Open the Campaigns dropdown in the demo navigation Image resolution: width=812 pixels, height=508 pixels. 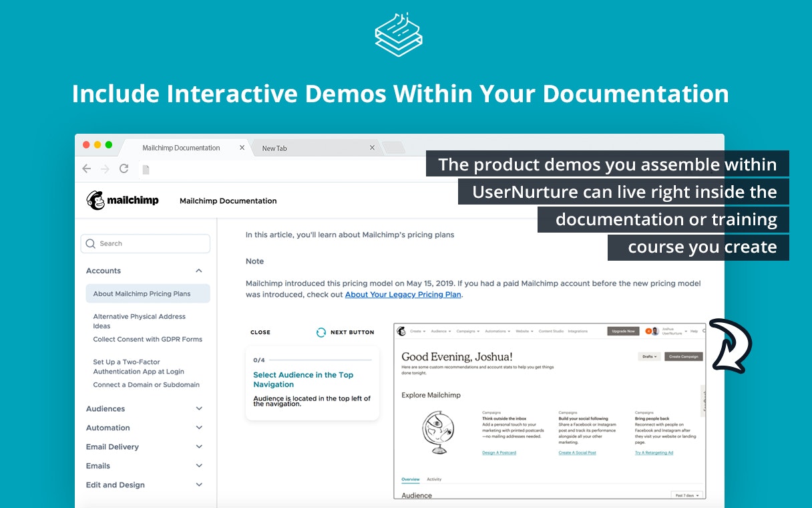pos(467,331)
